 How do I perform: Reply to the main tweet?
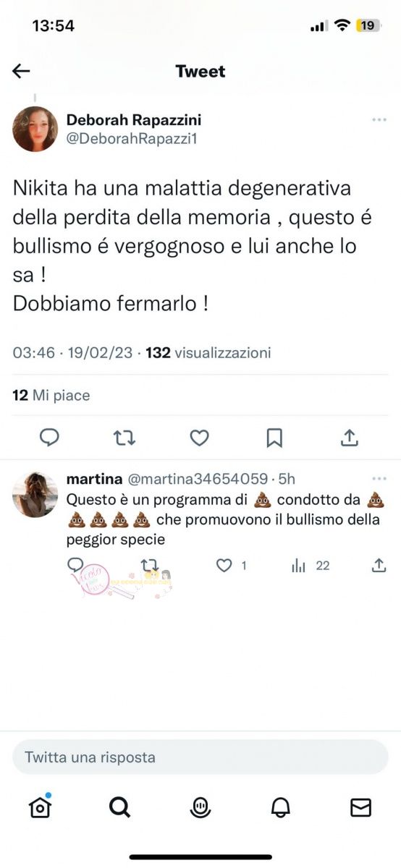click(x=49, y=437)
